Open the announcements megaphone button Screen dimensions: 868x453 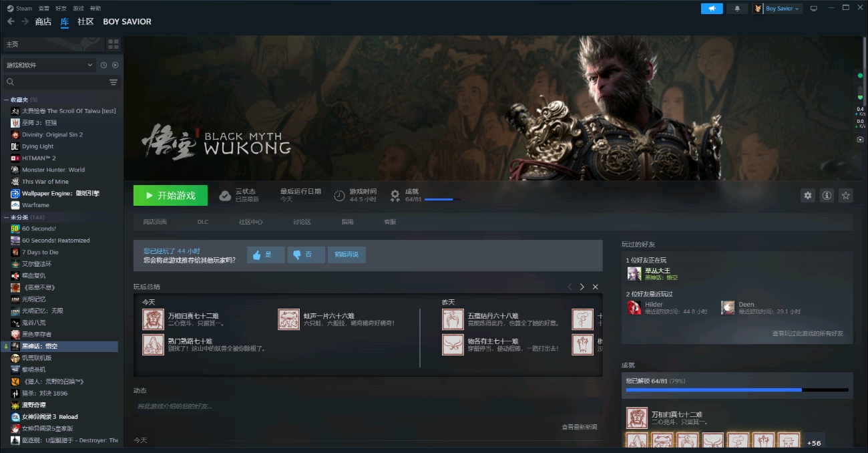(x=712, y=9)
